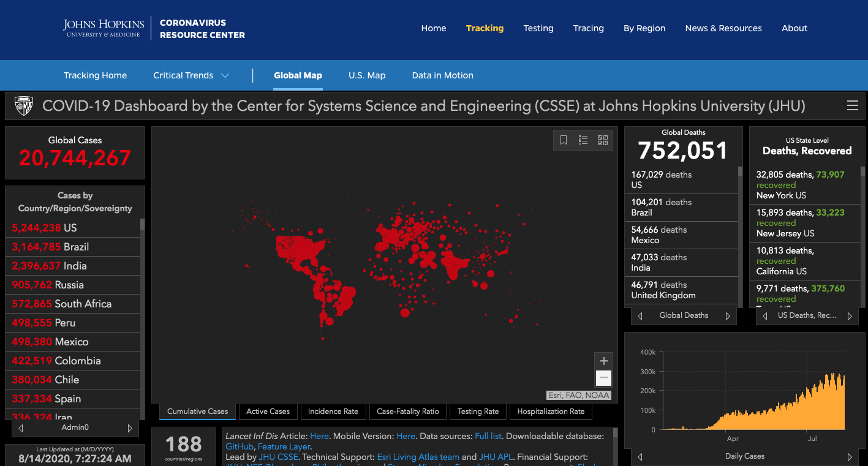Image resolution: width=868 pixels, height=466 pixels.
Task: Select New Jersey US deaths entry
Action: (x=804, y=223)
